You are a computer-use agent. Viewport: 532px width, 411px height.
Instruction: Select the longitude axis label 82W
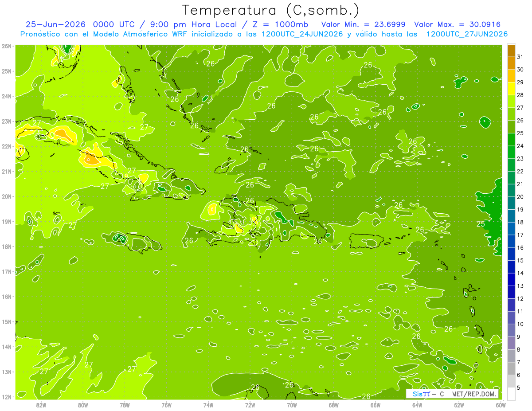tap(41, 405)
